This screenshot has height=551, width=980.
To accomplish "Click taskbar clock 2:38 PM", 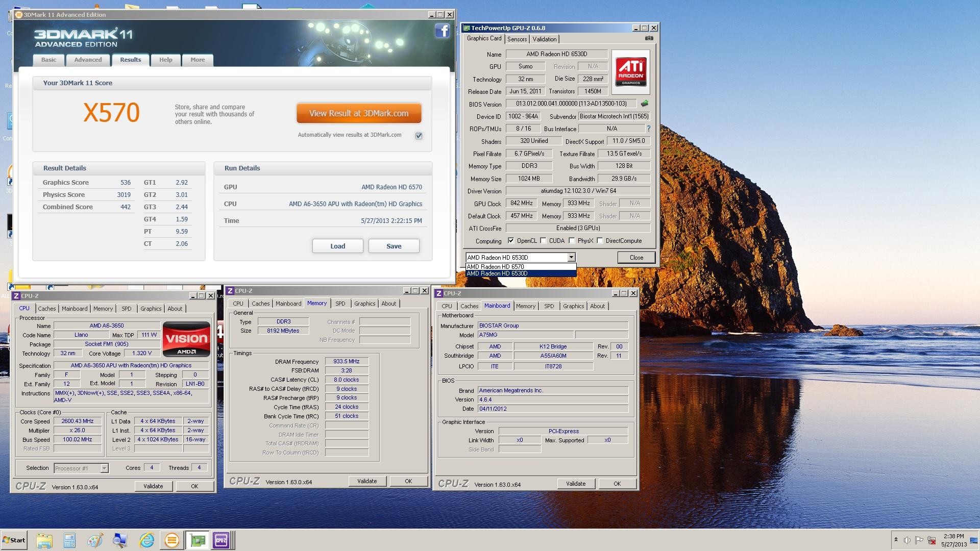I will click(953, 536).
